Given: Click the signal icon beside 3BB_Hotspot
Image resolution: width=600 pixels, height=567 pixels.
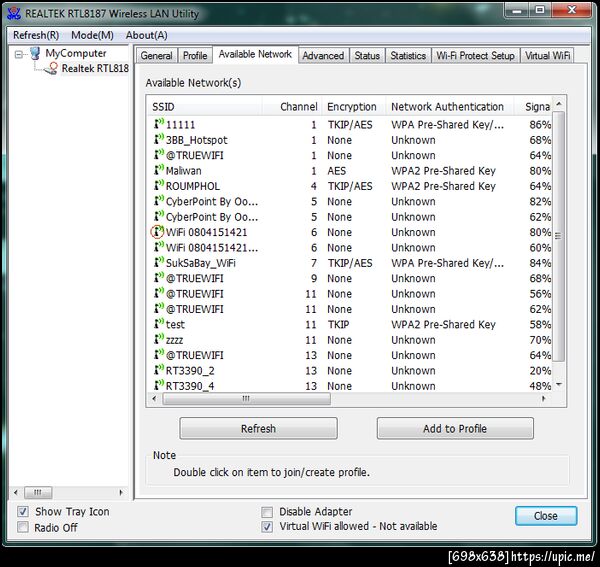Looking at the screenshot, I should click(x=159, y=139).
